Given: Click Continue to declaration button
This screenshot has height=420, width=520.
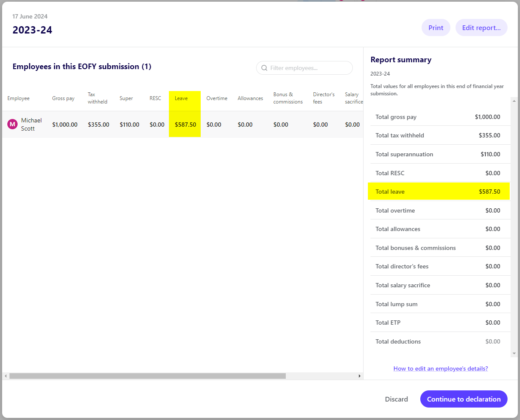Looking at the screenshot, I should 464,399.
